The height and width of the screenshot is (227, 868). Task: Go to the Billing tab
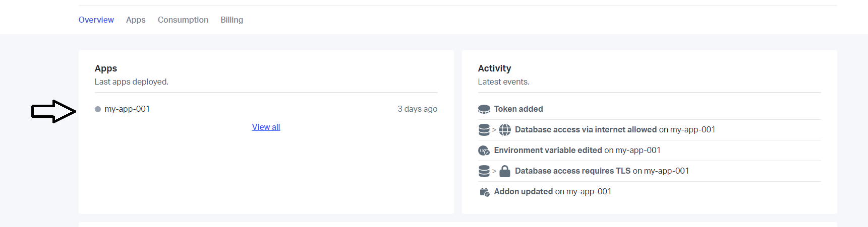pos(232,20)
